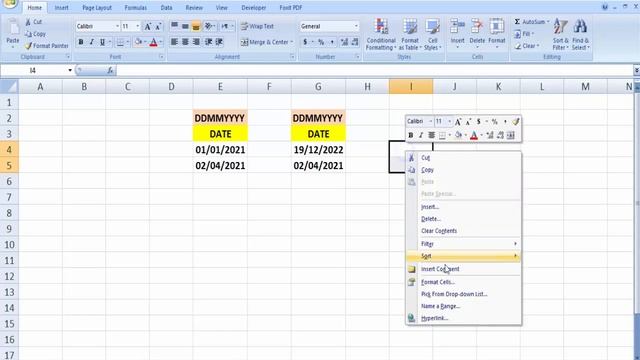Expand the Filter submenu
Viewport: 640px width, 360px height.
(x=464, y=244)
